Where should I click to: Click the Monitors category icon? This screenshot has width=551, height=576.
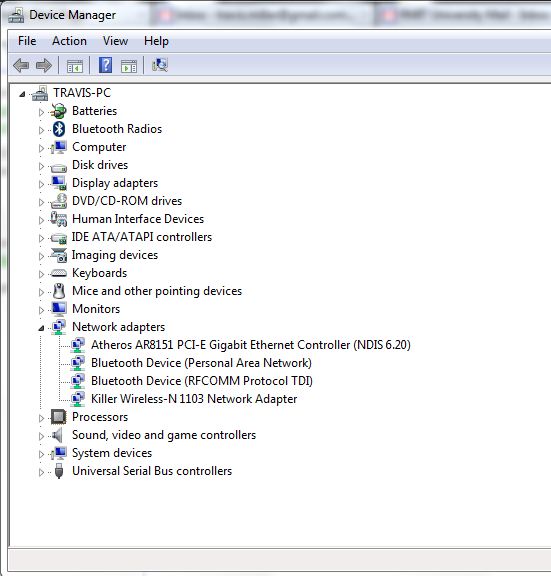(x=59, y=309)
